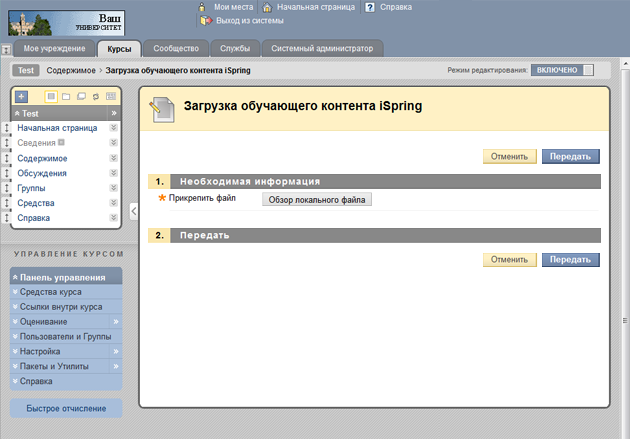Click the reorder handle next to Обсуждения

click(x=6, y=173)
